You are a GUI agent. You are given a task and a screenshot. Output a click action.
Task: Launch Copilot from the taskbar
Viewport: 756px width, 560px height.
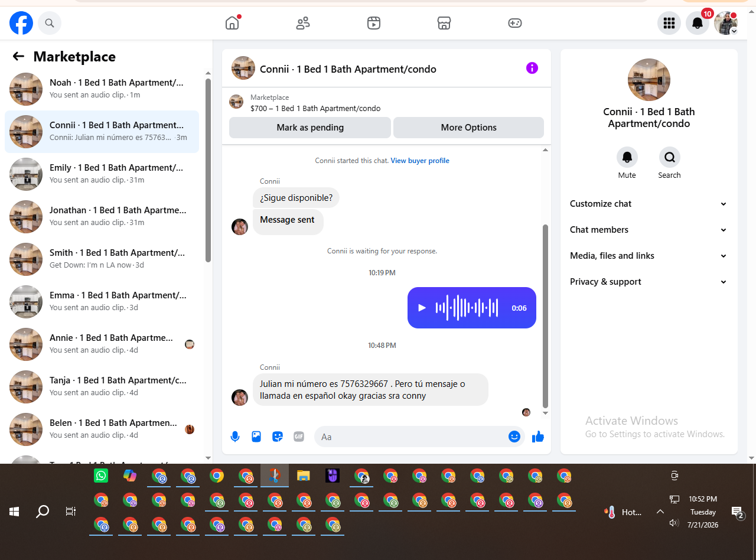[x=130, y=476]
